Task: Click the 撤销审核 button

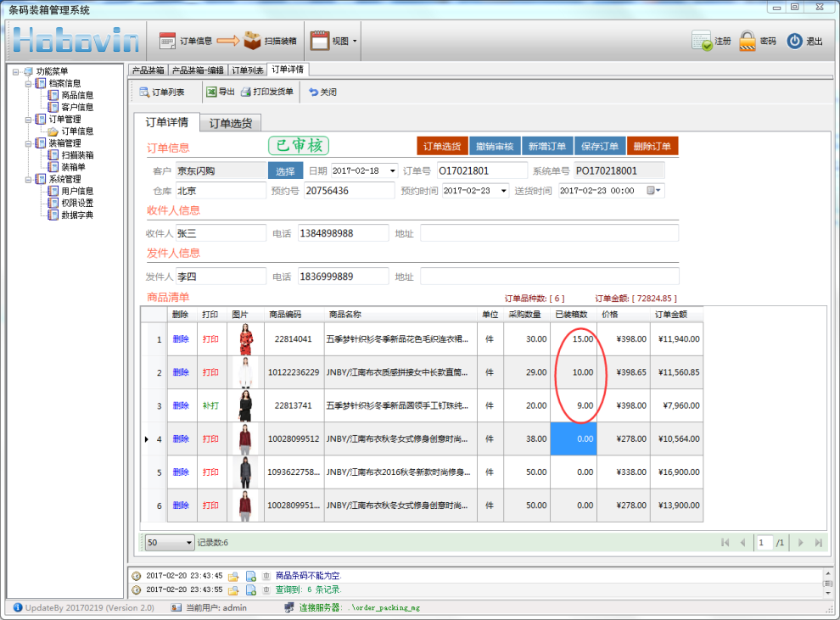Action: coord(493,146)
